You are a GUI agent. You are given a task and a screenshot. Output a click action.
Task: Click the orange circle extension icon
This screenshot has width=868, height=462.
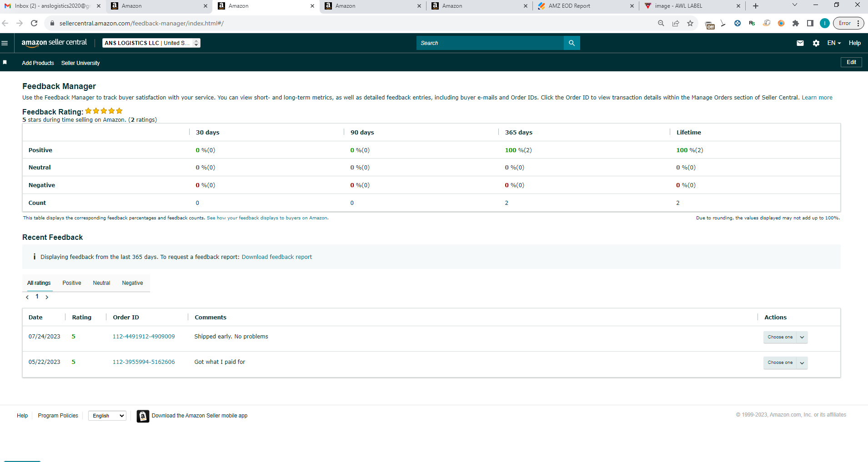781,23
